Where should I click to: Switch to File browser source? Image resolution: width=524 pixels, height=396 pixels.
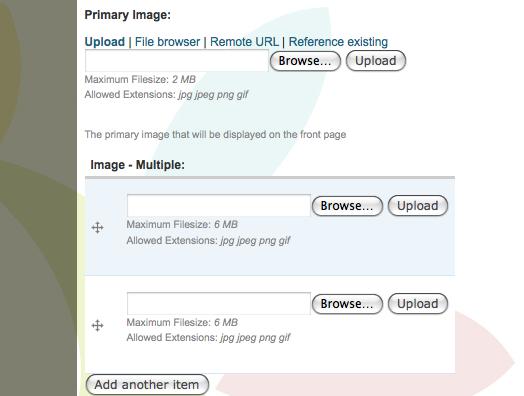(x=167, y=42)
